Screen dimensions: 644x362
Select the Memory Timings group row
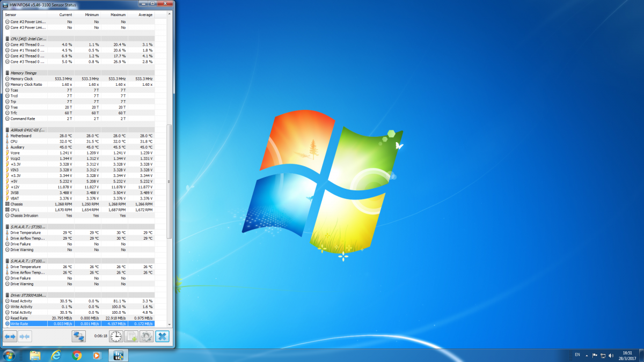pos(79,73)
